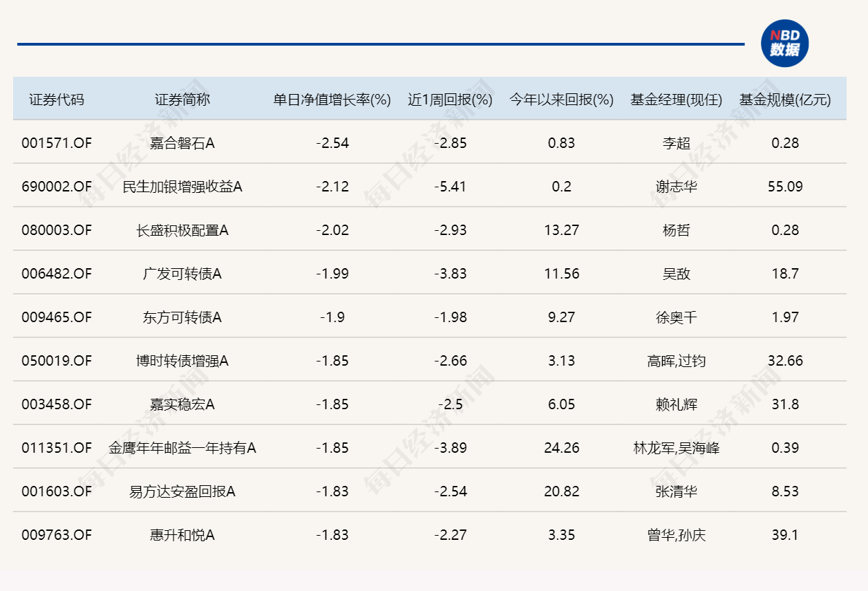Select year-to-date return 20.82

(x=561, y=491)
